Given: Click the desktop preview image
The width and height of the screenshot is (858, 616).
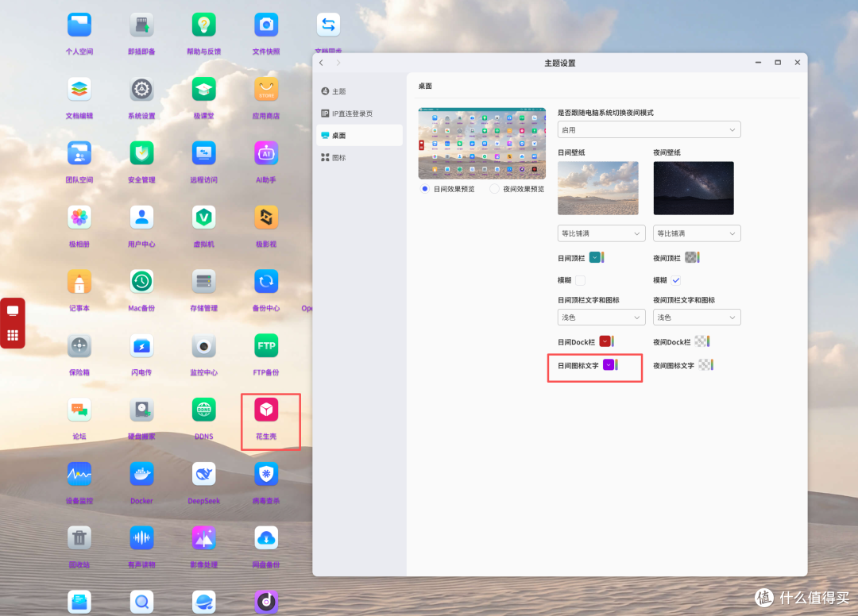Looking at the screenshot, I should 482,144.
